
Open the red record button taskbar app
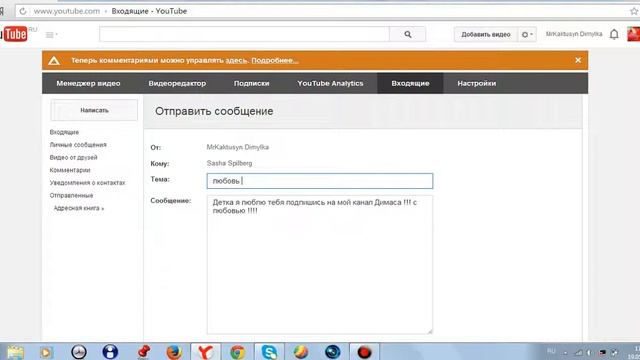click(364, 352)
